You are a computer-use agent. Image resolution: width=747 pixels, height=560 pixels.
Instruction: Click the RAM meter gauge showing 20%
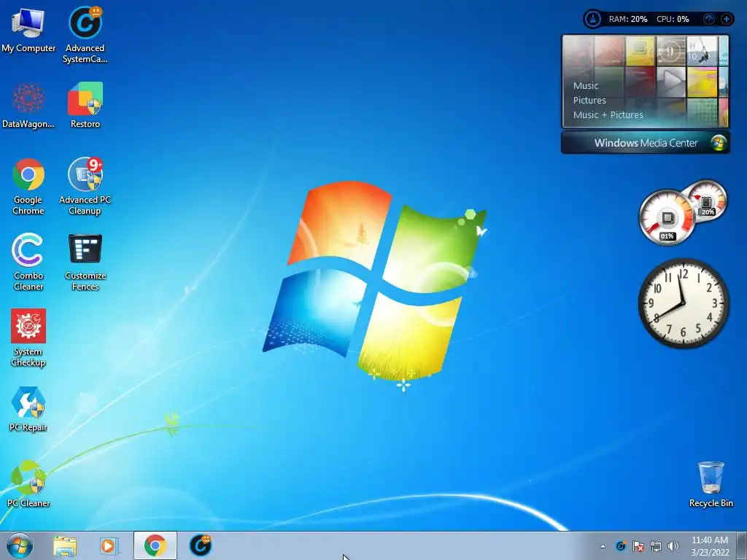(708, 201)
